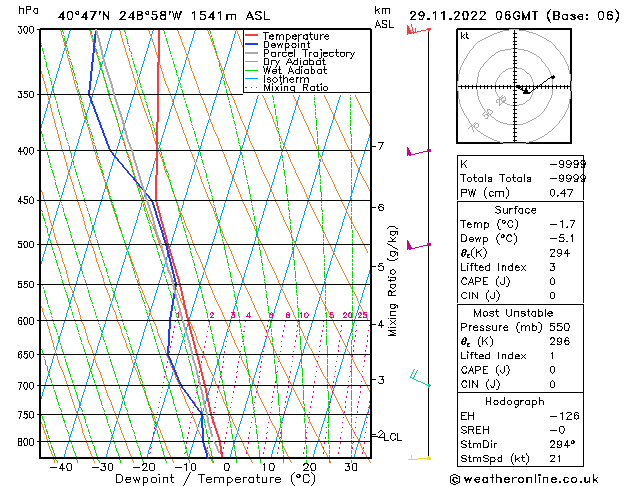
Task: Click the hPa axis unit label
Action: click(x=28, y=10)
